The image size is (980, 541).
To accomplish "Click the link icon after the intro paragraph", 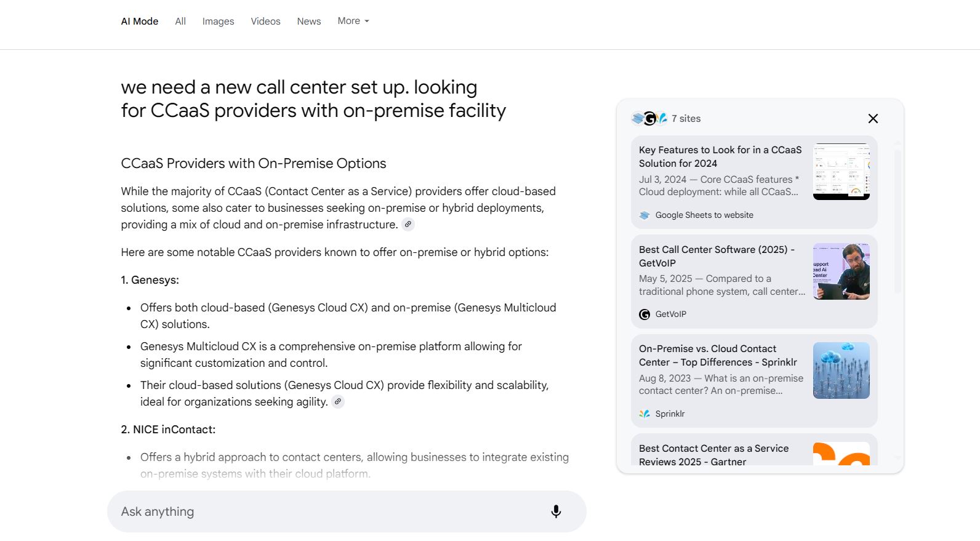I will [408, 225].
